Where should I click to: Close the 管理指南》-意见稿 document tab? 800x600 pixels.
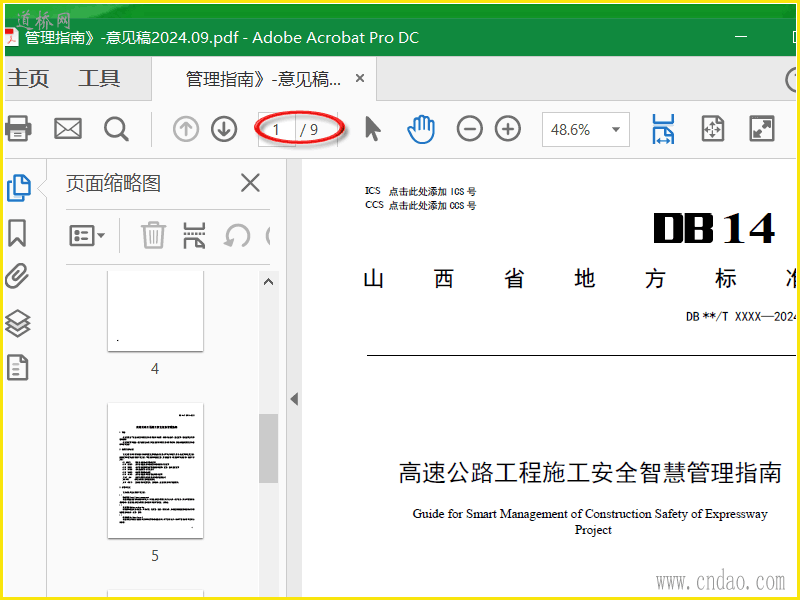(360, 79)
